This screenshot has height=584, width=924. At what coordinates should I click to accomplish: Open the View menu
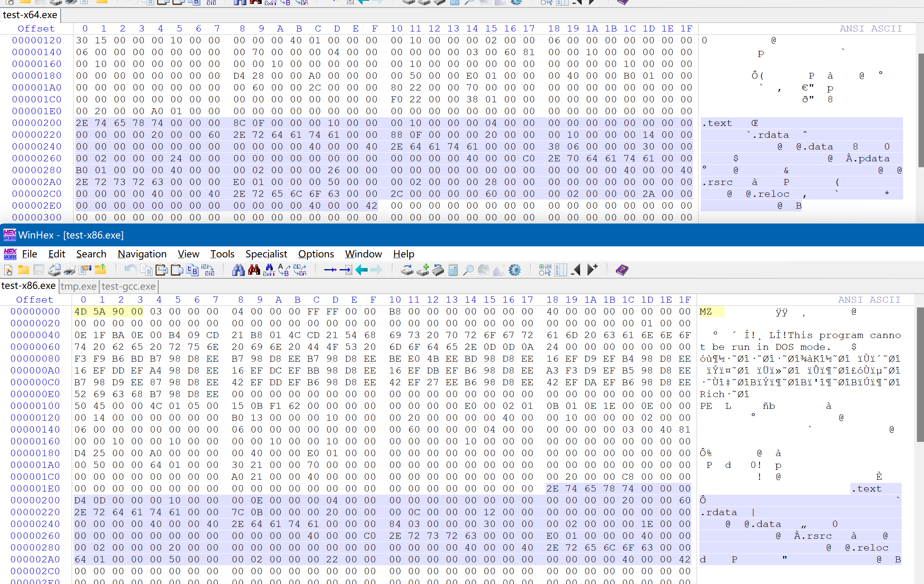[x=188, y=254]
